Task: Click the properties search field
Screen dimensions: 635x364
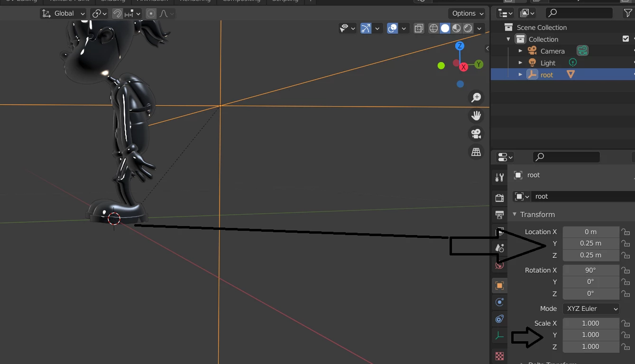Action: (x=567, y=157)
